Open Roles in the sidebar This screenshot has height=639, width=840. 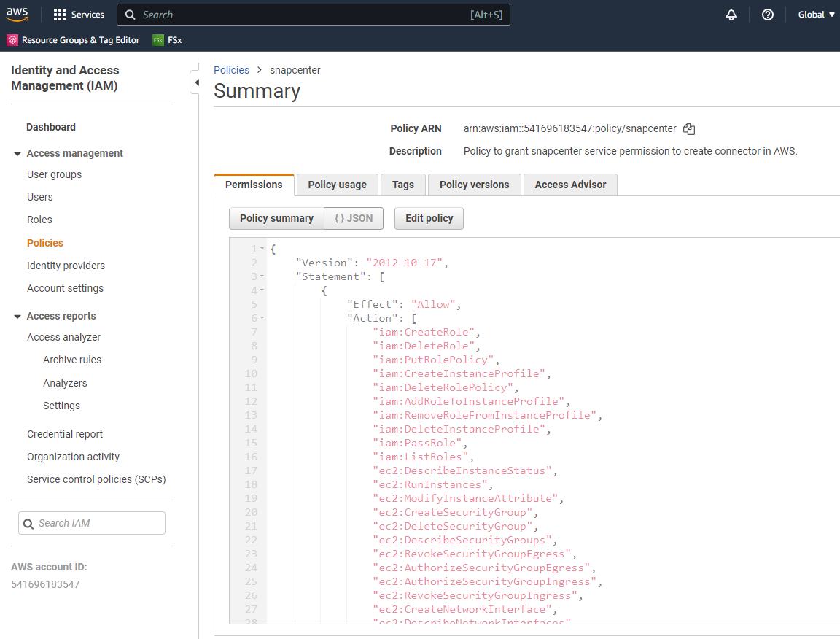(39, 220)
